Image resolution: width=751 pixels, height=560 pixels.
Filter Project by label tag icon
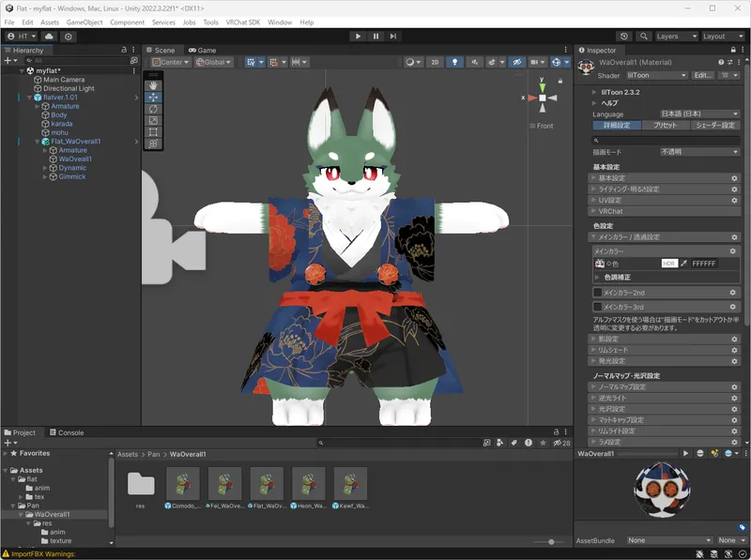pyautogui.click(x=513, y=443)
